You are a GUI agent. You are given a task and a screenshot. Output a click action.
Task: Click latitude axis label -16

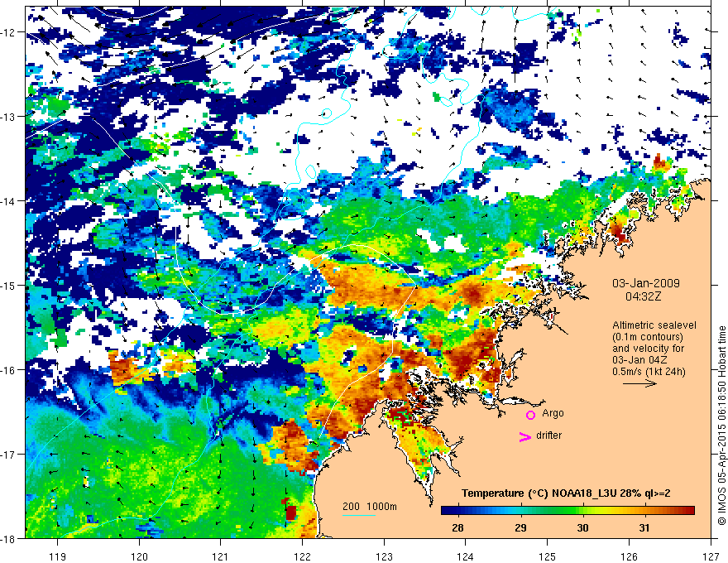8,370
